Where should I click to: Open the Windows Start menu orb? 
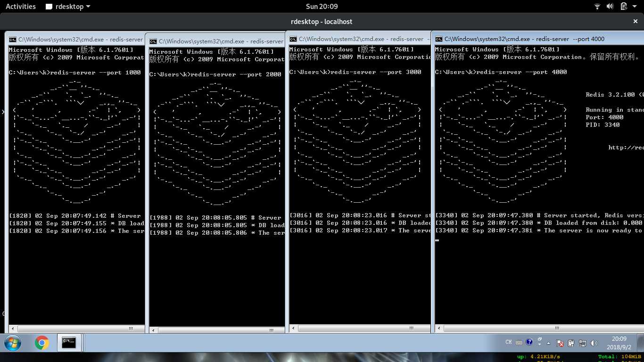pyautogui.click(x=12, y=343)
